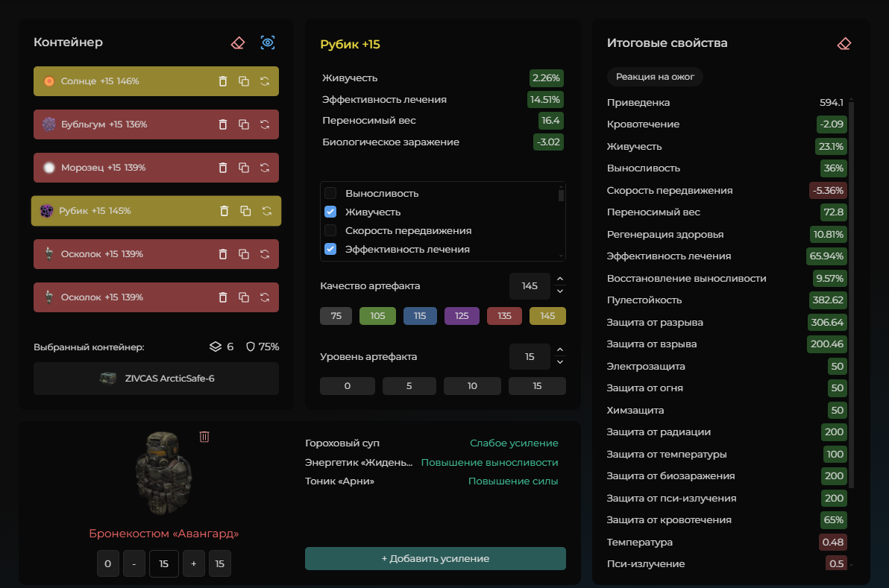Clear the container with the eraser icon
Image resolution: width=889 pixels, height=588 pixels.
(238, 43)
